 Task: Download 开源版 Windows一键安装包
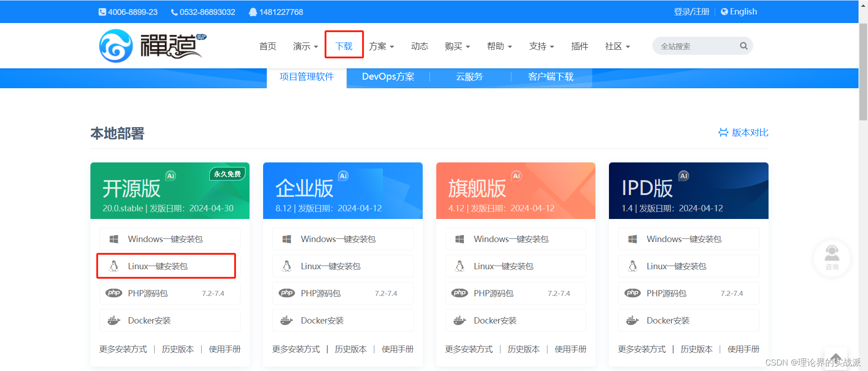(170, 239)
